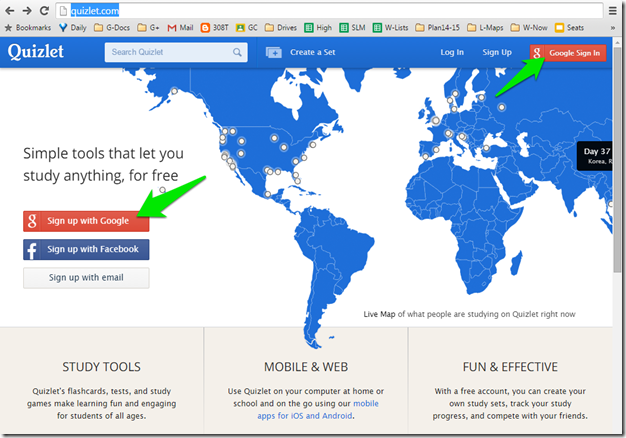Open the L-Maps bookmark folder
Image resolution: width=626 pixels, height=438 pixels.
[485, 28]
